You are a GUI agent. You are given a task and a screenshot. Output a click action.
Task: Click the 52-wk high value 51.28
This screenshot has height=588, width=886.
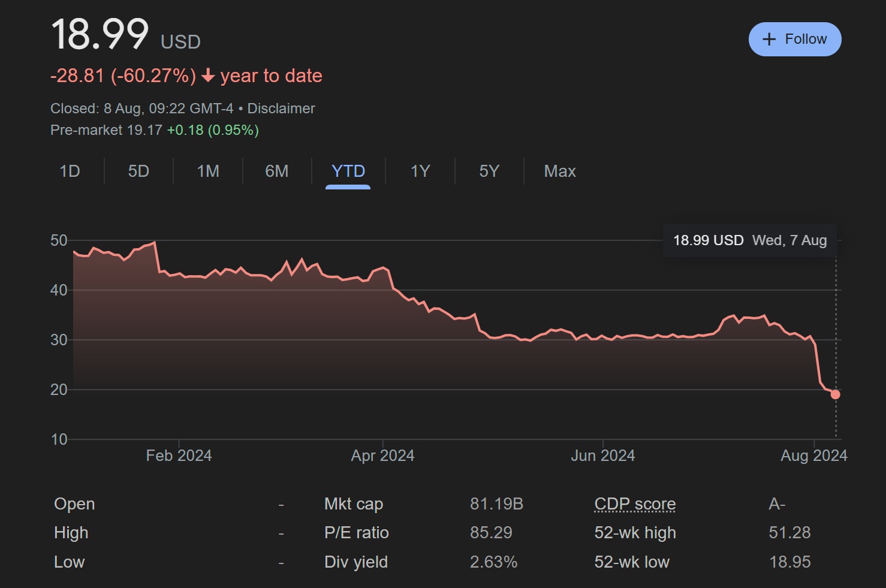(789, 533)
